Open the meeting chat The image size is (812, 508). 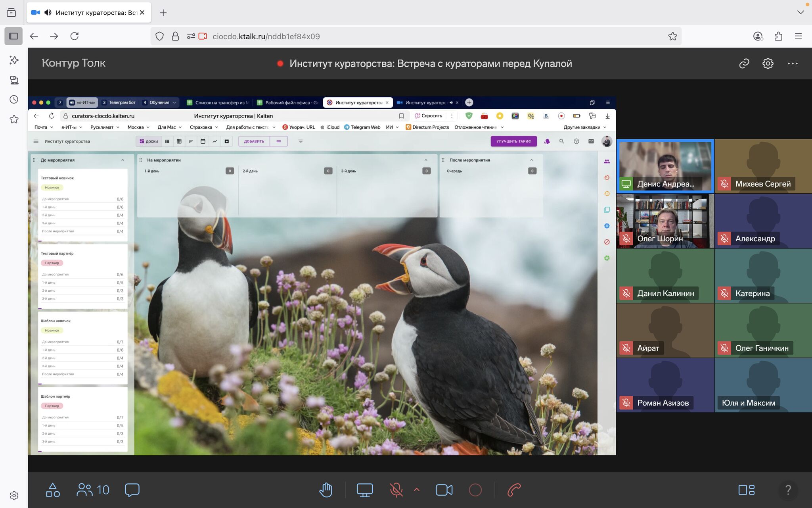tap(132, 490)
